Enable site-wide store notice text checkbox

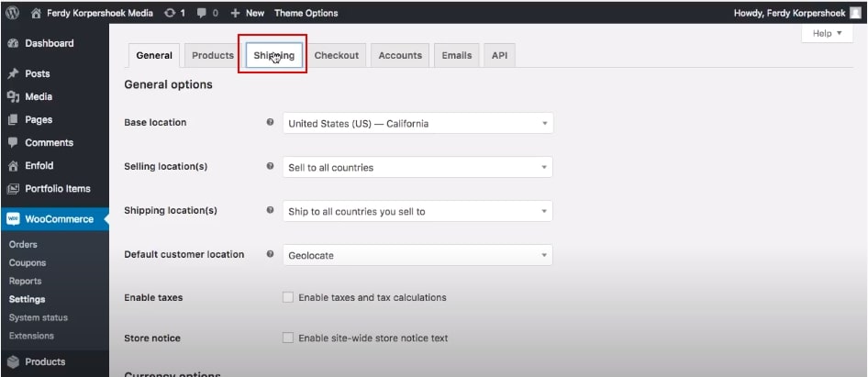288,338
